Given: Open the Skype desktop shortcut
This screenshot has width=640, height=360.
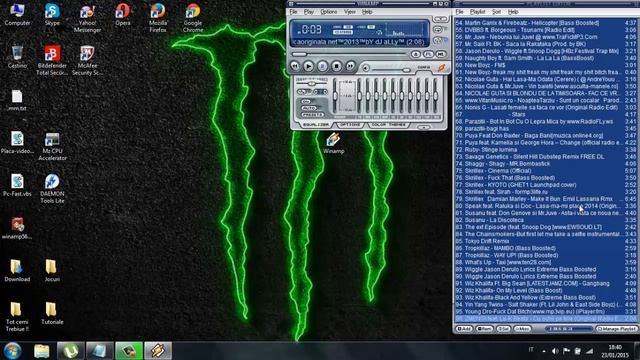Looking at the screenshot, I should [x=52, y=14].
